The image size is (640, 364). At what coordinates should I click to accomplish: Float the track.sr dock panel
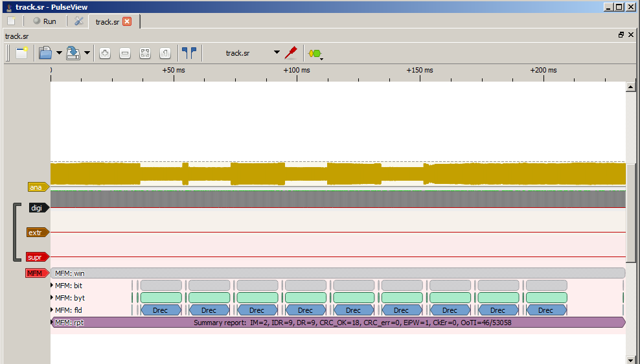point(621,35)
